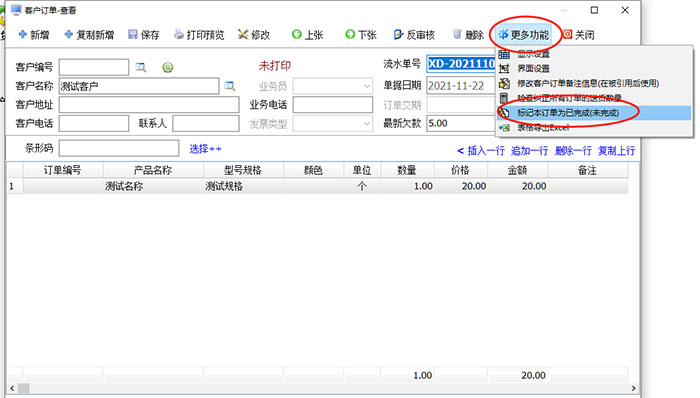Screen dimensions: 700x398
Task: Select the 测试规格 cell
Action: click(243, 186)
